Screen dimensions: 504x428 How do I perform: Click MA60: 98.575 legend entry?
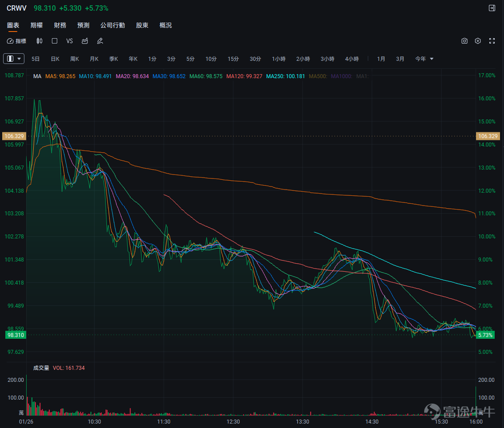coord(206,76)
